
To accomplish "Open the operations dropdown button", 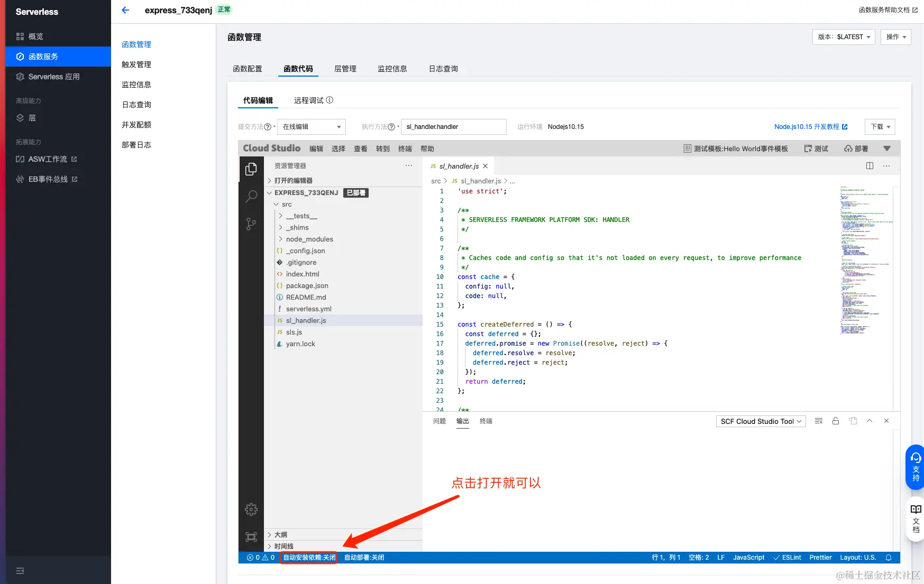I will coord(896,37).
